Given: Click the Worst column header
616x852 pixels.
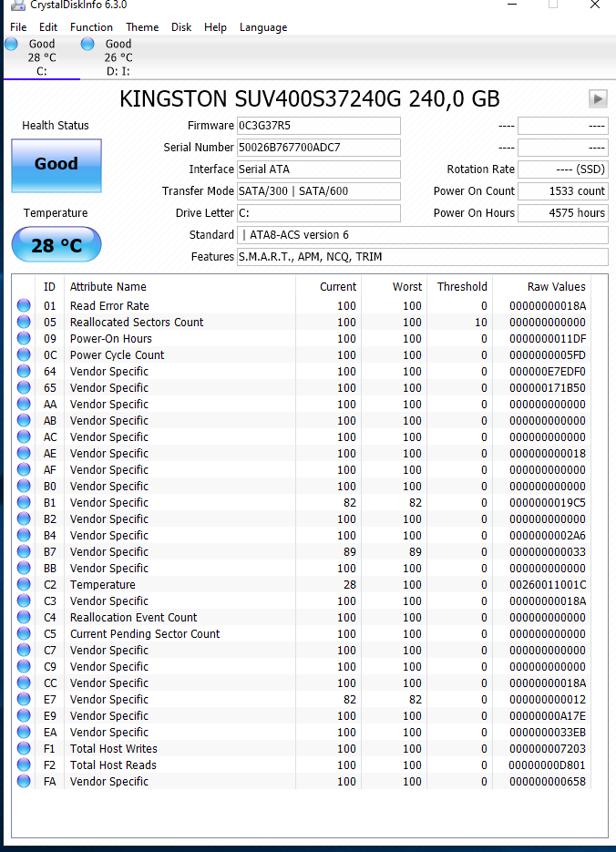Looking at the screenshot, I should 395,286.
